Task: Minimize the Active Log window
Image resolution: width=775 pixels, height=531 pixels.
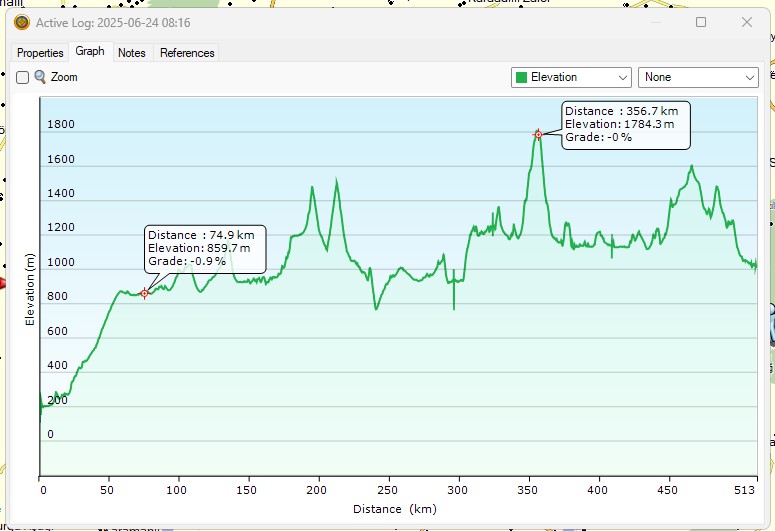Action: coord(655,22)
